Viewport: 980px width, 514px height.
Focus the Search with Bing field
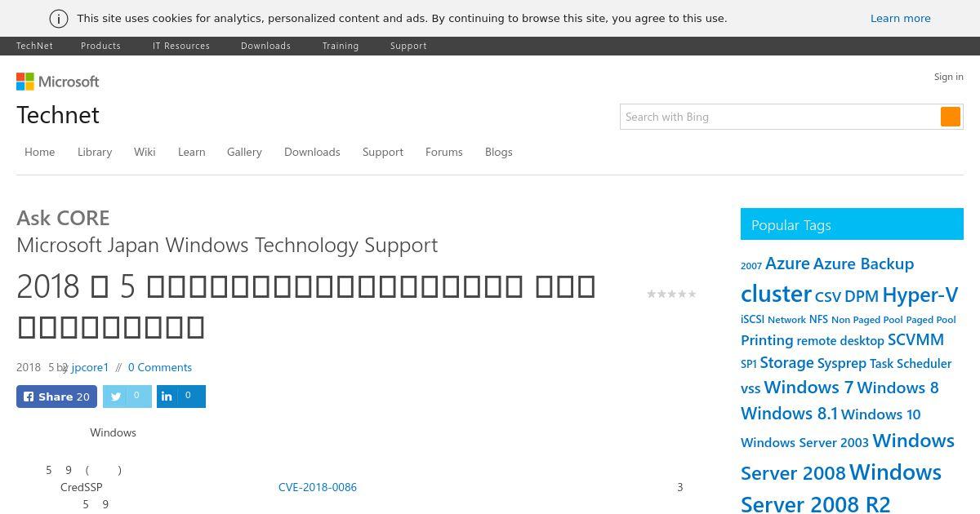780,117
